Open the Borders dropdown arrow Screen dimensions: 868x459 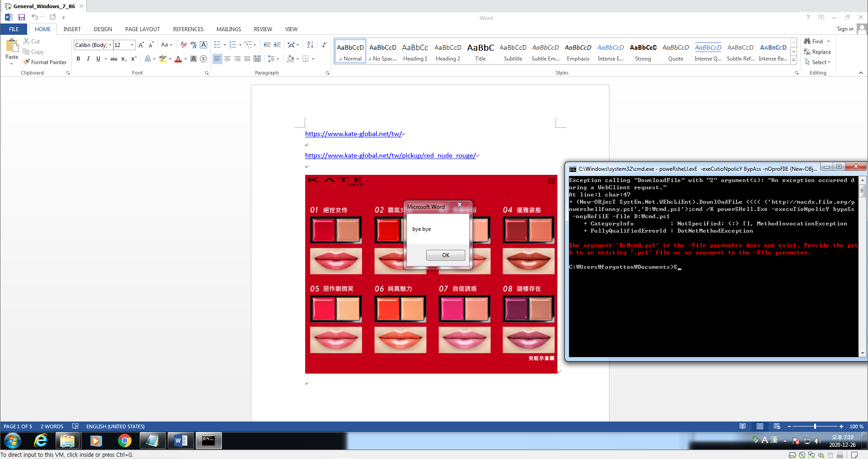click(x=313, y=59)
